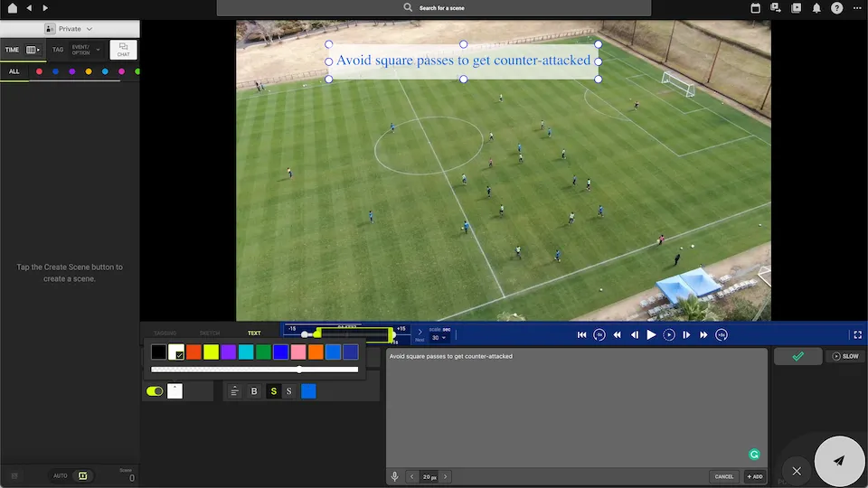Navigate forward with the right arrow icon
868x488 pixels.
pos(45,8)
